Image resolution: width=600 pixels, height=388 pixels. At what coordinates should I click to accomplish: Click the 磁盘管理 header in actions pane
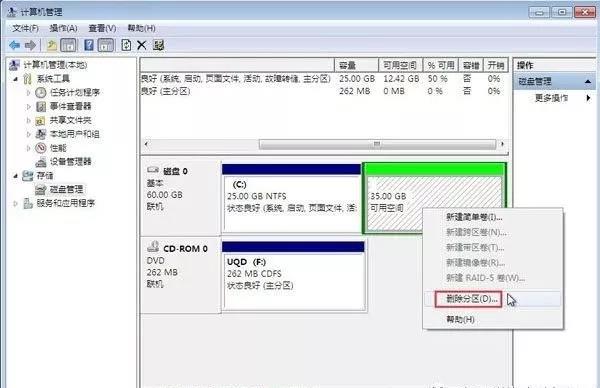click(554, 82)
